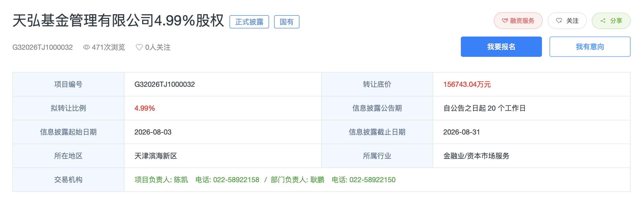Screen dimensions: 644x203
Task: Select 自公告之日起 20 个工作日 value
Action: [484, 108]
